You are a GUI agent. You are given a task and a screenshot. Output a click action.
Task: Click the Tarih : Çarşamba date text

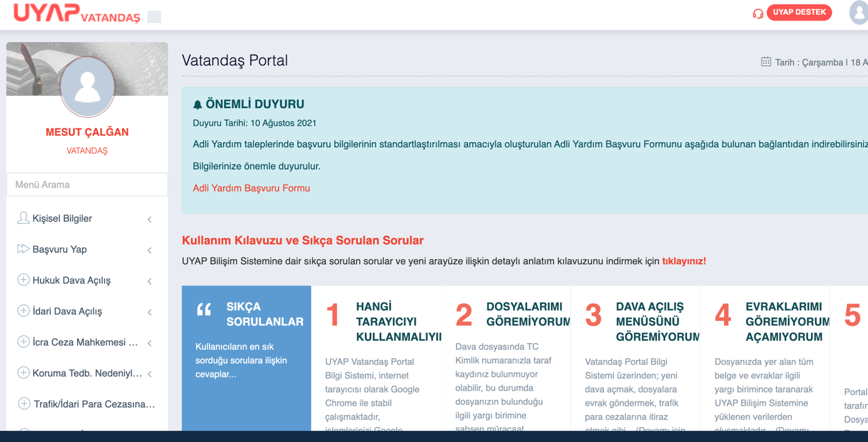click(821, 63)
